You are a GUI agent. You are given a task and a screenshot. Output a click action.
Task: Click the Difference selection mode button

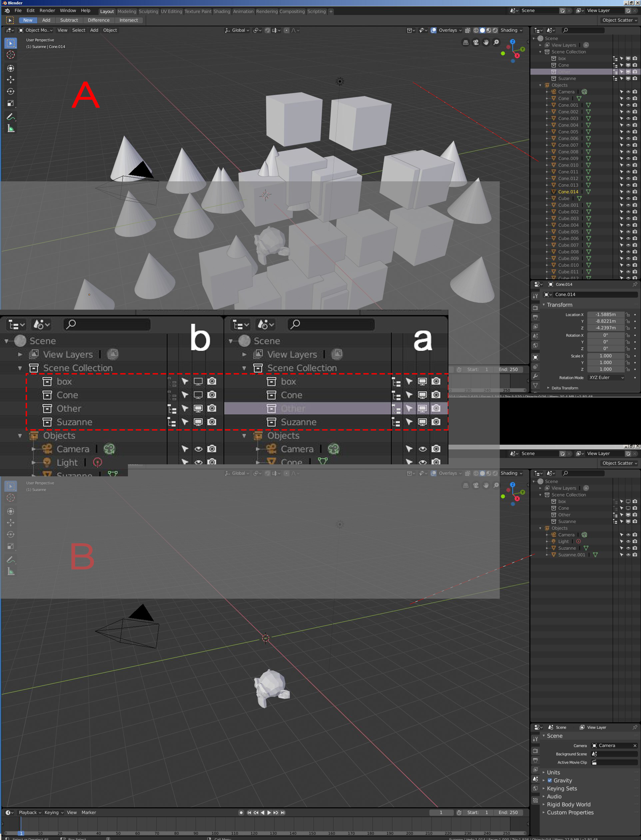click(98, 20)
